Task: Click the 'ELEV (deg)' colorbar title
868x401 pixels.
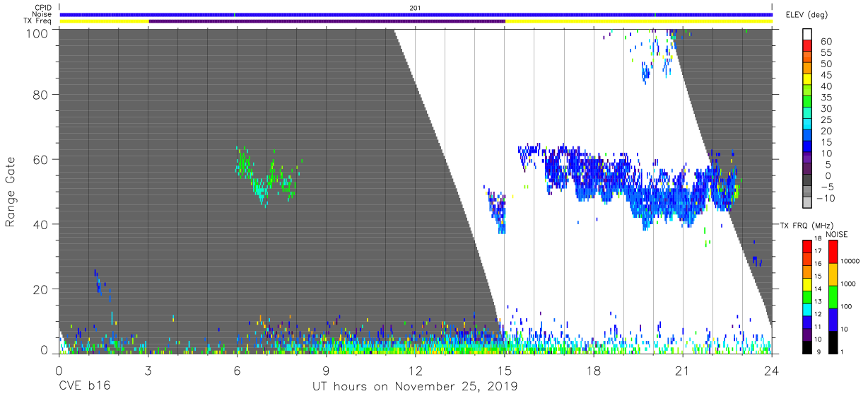Action: [806, 14]
